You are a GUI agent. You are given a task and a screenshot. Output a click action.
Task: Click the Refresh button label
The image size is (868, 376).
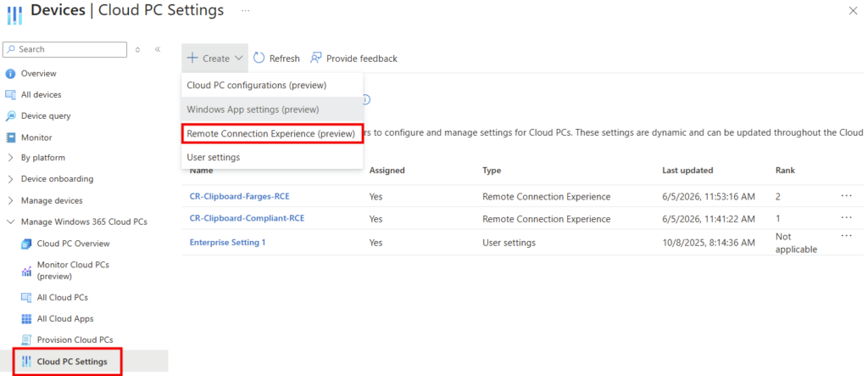pos(285,59)
